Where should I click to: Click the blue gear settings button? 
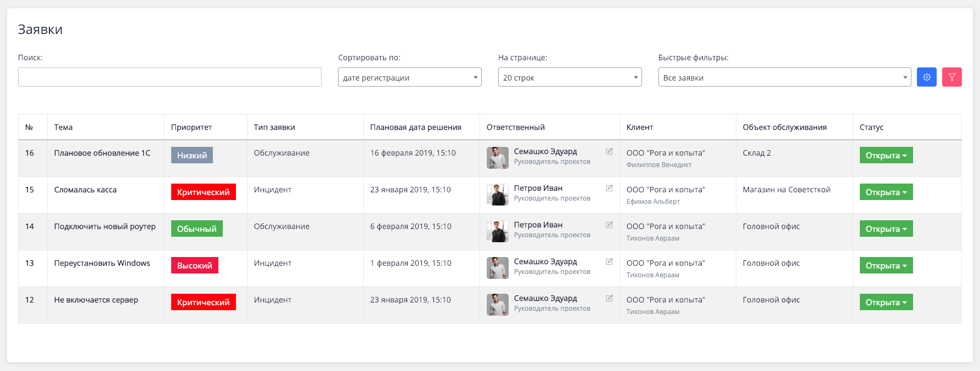(926, 77)
